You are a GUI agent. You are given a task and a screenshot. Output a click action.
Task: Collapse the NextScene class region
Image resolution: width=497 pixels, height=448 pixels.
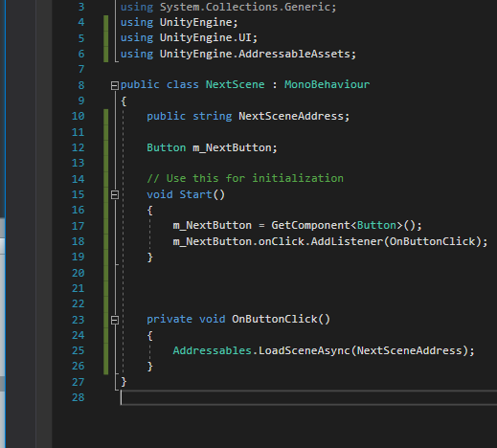pos(115,85)
